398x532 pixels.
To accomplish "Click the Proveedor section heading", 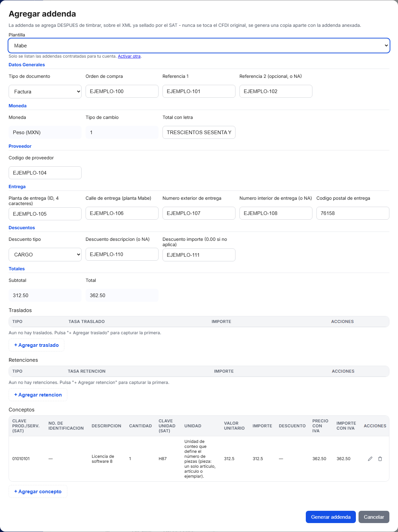I will (x=20, y=146).
